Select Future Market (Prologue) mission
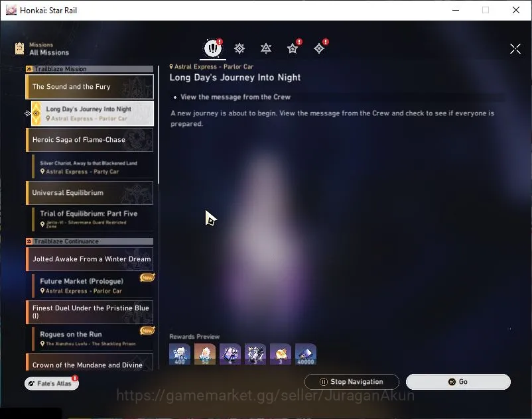Image resolution: width=532 pixels, height=419 pixels. pyautogui.click(x=92, y=286)
